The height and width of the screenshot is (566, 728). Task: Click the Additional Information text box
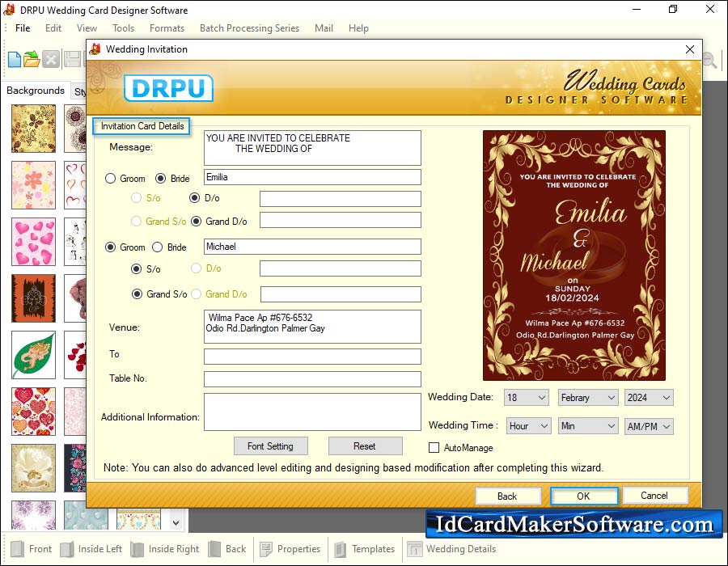pyautogui.click(x=312, y=412)
